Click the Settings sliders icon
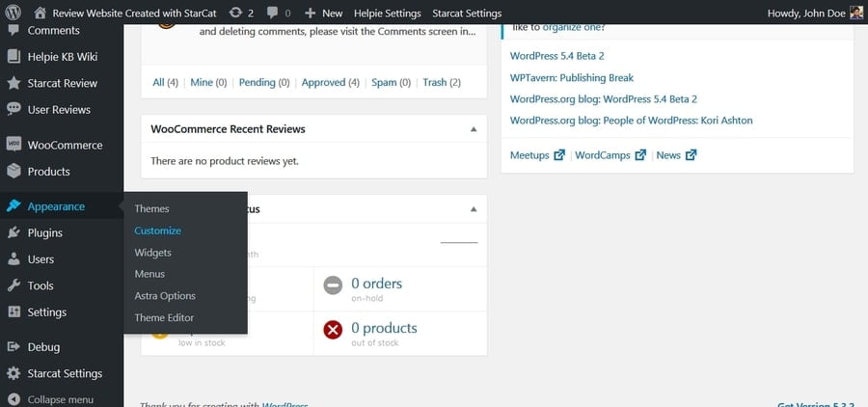 pos(14,312)
